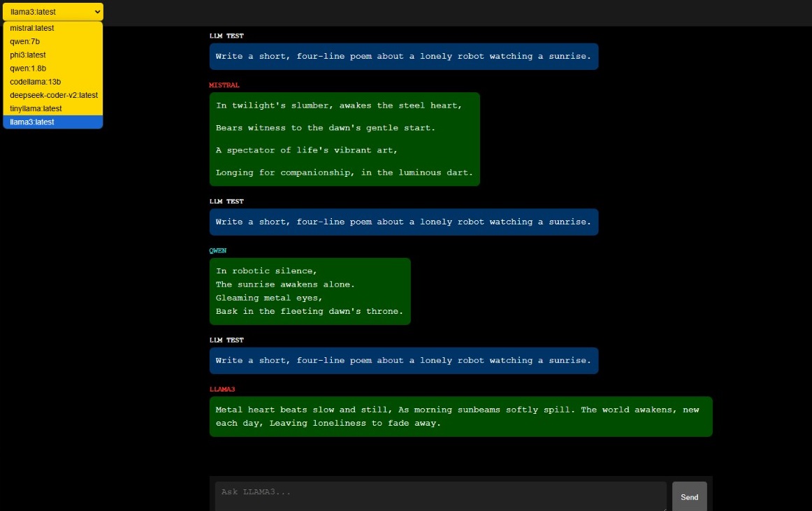Viewport: 812px width, 511px height.
Task: Click LLM TEST label above Llama3 prompt
Action: 226,340
